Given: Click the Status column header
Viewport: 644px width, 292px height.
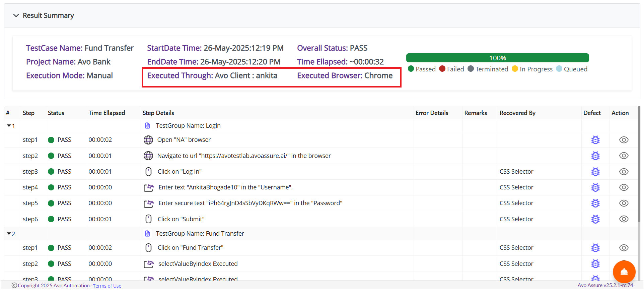Looking at the screenshot, I should click(x=56, y=113).
